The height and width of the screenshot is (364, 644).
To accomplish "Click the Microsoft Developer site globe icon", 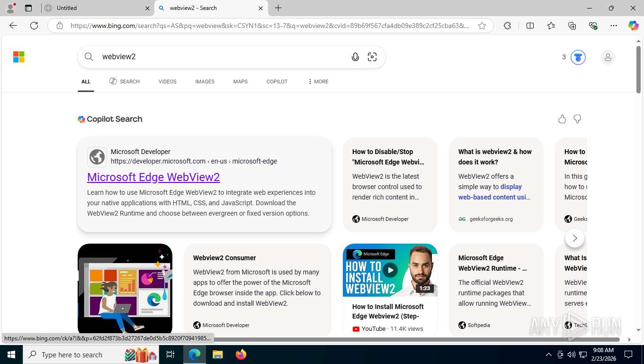I will click(x=97, y=157).
